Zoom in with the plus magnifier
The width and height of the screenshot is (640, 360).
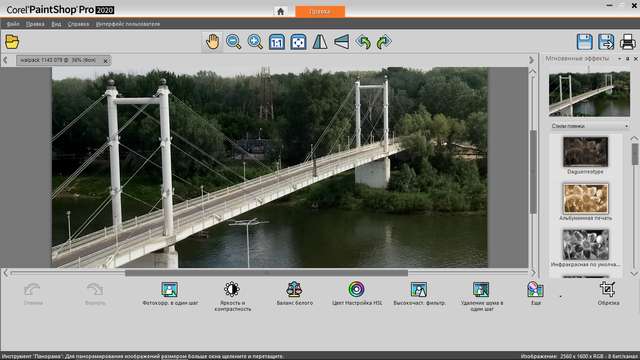pyautogui.click(x=255, y=42)
